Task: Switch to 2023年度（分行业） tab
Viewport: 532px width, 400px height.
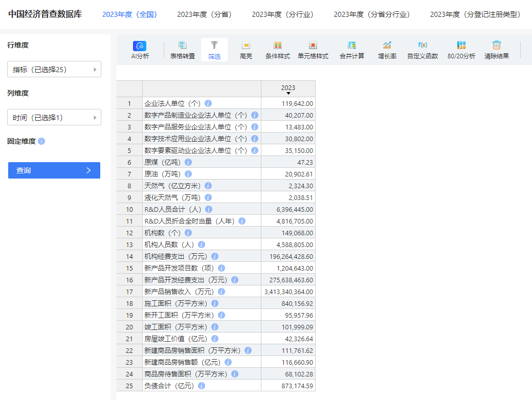Action: [282, 14]
